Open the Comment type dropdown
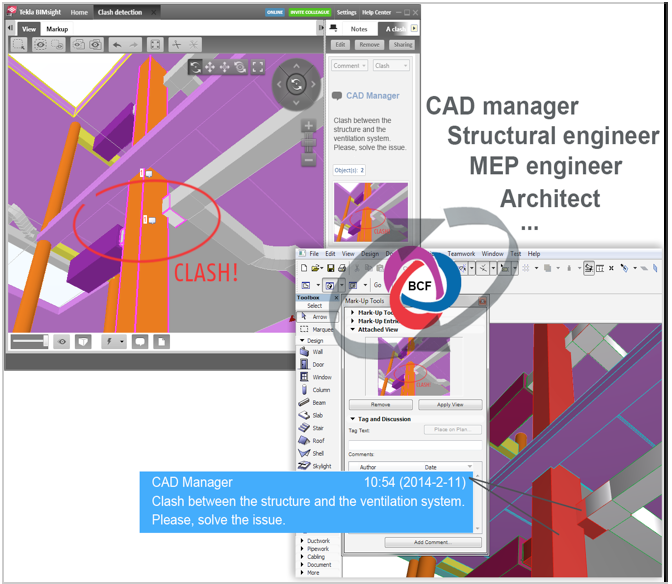The width and height of the screenshot is (672, 584). coord(349,66)
